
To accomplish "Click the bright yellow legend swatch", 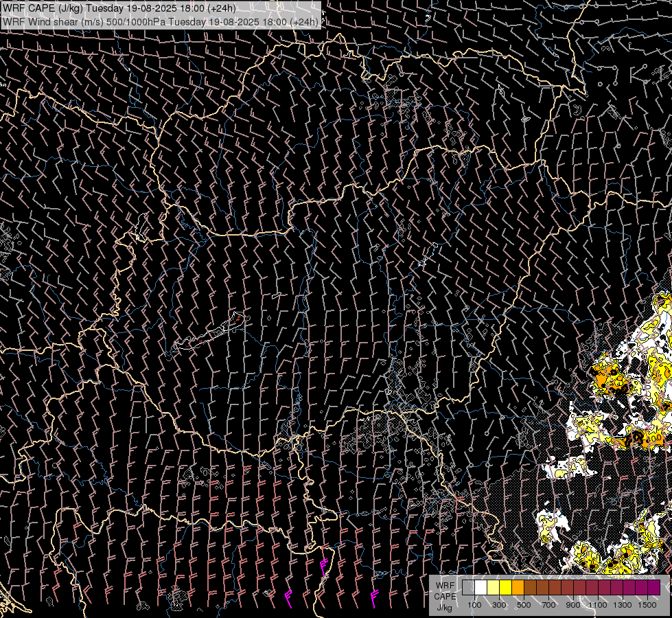I will tap(506, 587).
